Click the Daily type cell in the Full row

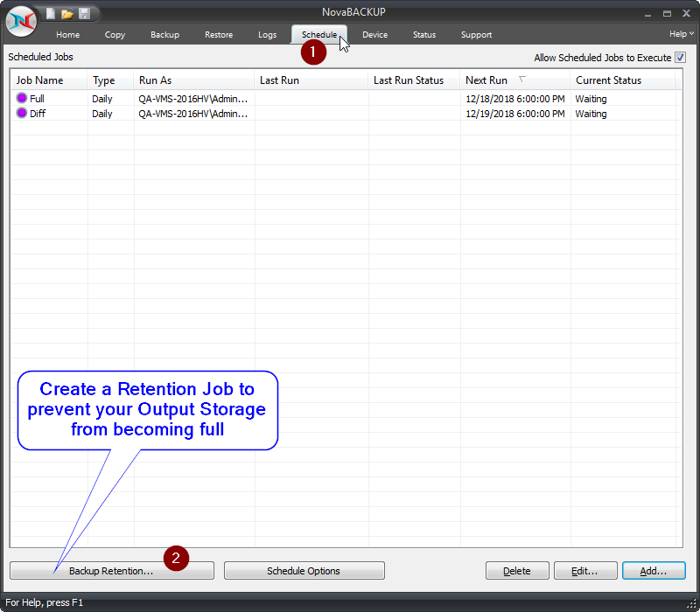click(x=101, y=99)
